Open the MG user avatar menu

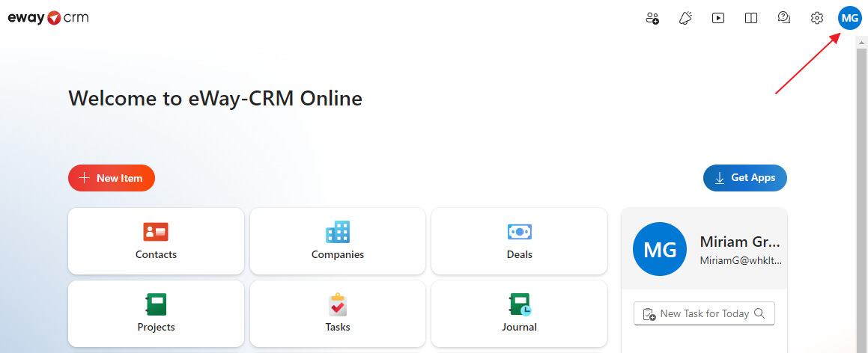click(x=850, y=18)
